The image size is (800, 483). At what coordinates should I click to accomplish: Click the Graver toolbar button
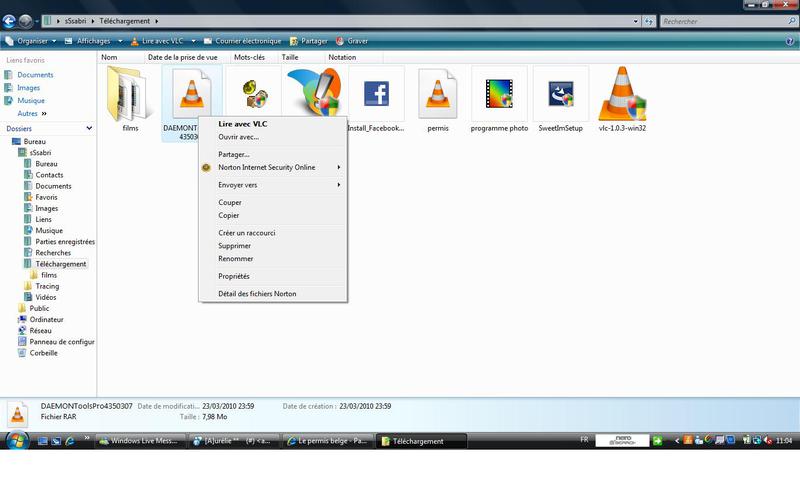tap(354, 41)
